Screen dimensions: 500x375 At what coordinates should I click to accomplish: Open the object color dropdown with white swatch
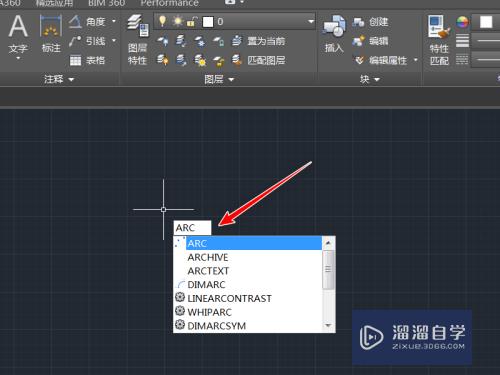[486, 22]
